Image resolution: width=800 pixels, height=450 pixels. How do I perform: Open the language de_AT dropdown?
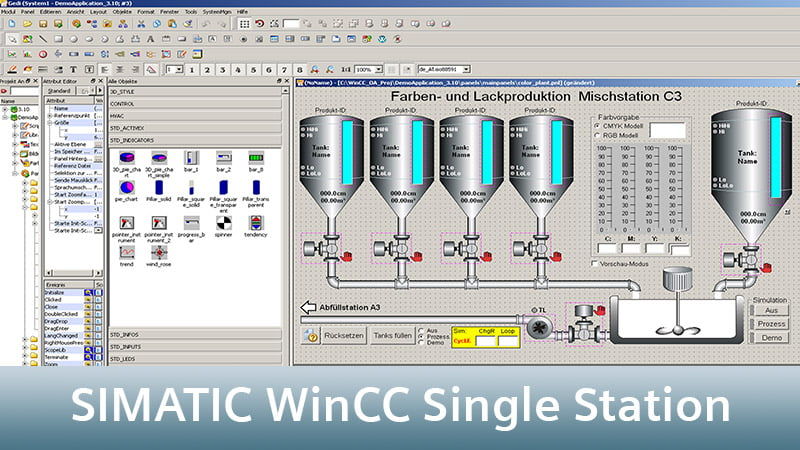click(x=466, y=69)
